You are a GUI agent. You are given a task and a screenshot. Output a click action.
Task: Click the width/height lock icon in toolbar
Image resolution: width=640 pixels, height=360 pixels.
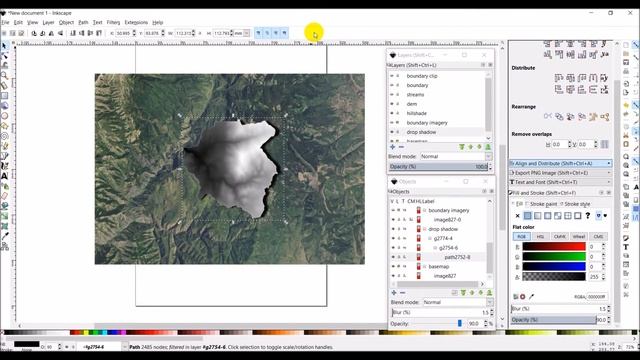pyautogui.click(x=200, y=33)
